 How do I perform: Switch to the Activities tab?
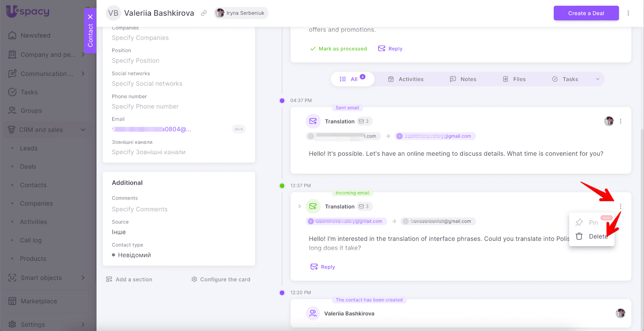pos(406,79)
